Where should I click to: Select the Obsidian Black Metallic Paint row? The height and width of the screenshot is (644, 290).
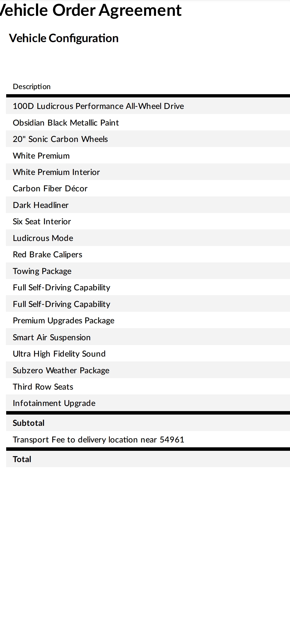[66, 123]
